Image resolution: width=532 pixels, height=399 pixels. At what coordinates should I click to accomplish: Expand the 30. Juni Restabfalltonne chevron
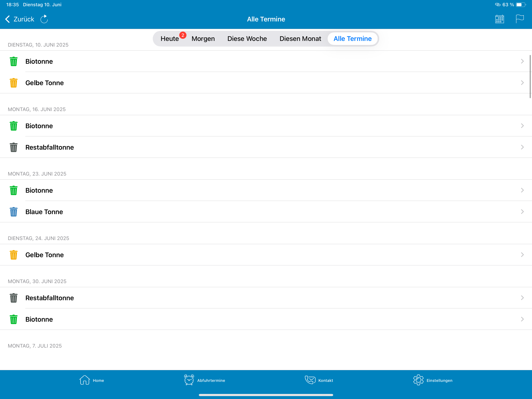(522, 298)
